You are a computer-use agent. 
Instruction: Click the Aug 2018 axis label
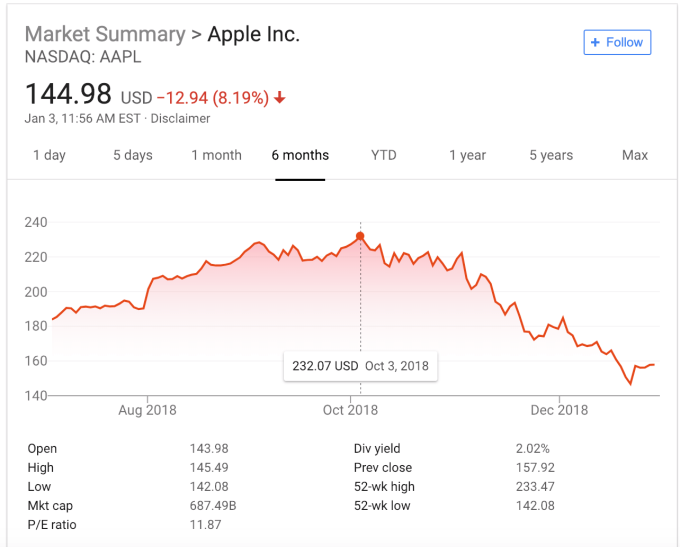tap(147, 410)
